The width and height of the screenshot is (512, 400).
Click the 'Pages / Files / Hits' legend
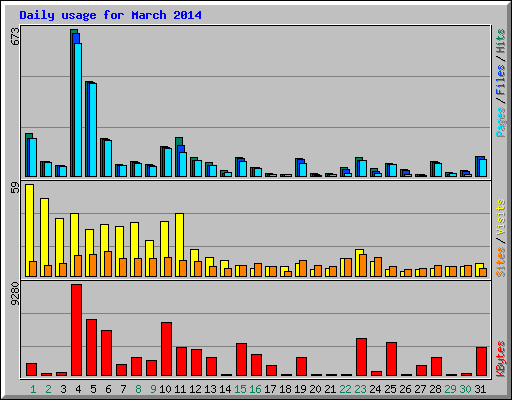pyautogui.click(x=500, y=83)
